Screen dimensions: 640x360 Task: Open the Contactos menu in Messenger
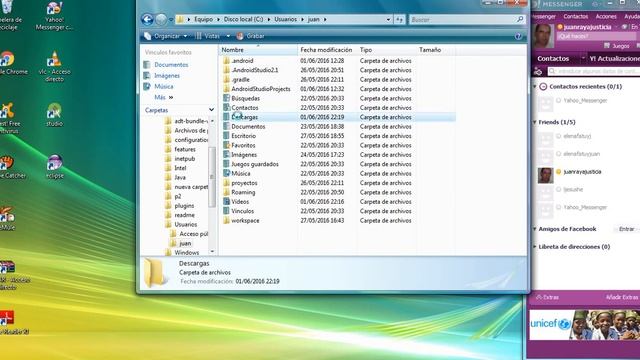pos(576,16)
